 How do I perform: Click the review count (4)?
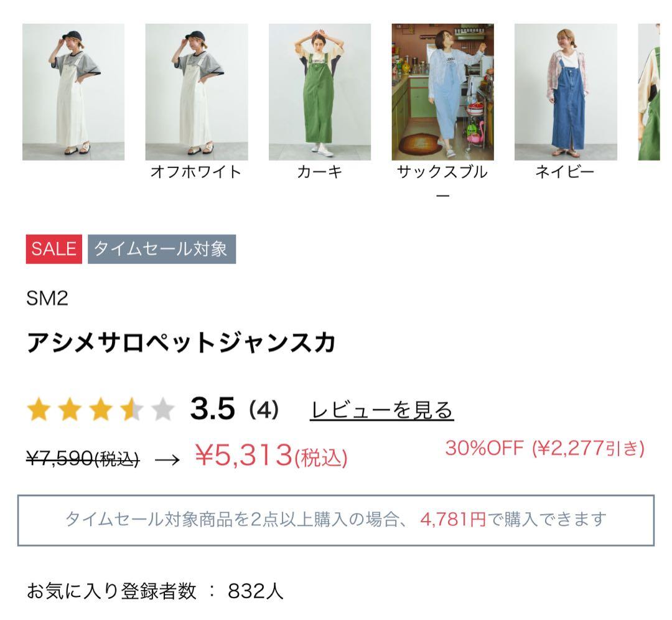tap(264, 410)
